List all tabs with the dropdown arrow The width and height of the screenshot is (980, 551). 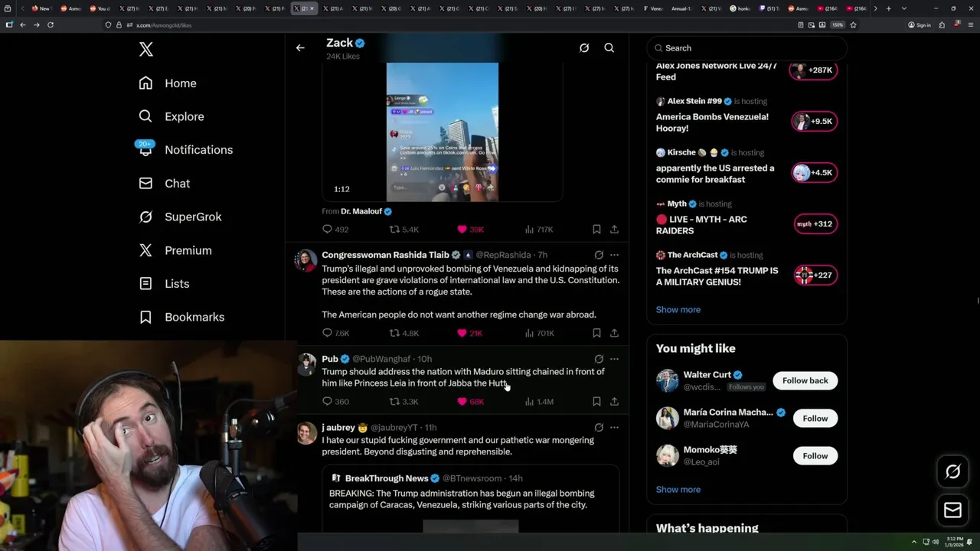902,8
